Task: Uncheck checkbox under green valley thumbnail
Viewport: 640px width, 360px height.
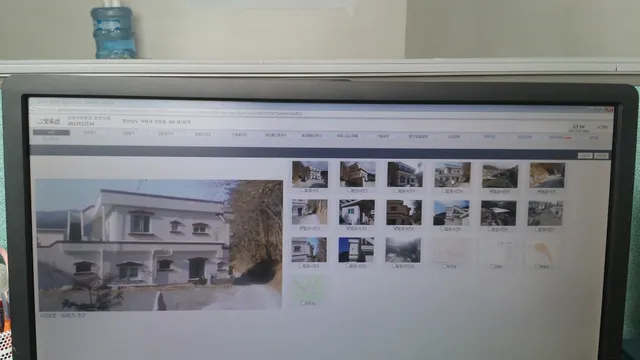Action: pos(492,191)
